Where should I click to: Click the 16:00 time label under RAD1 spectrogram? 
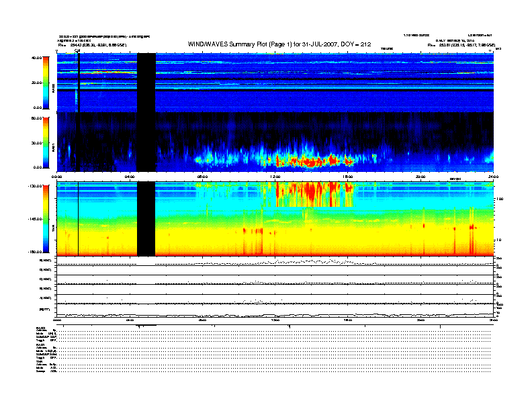click(x=348, y=177)
